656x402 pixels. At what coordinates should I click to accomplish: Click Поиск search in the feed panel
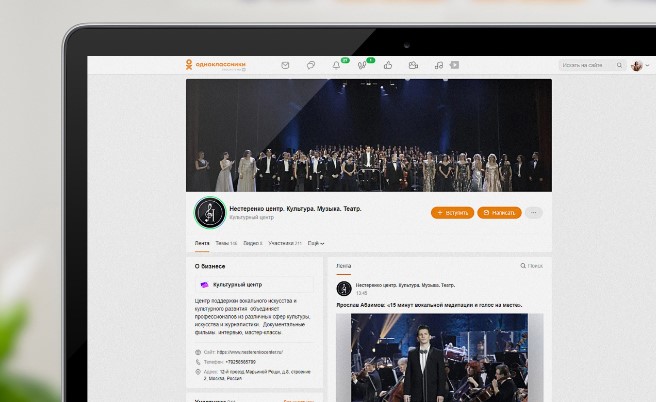tap(531, 266)
